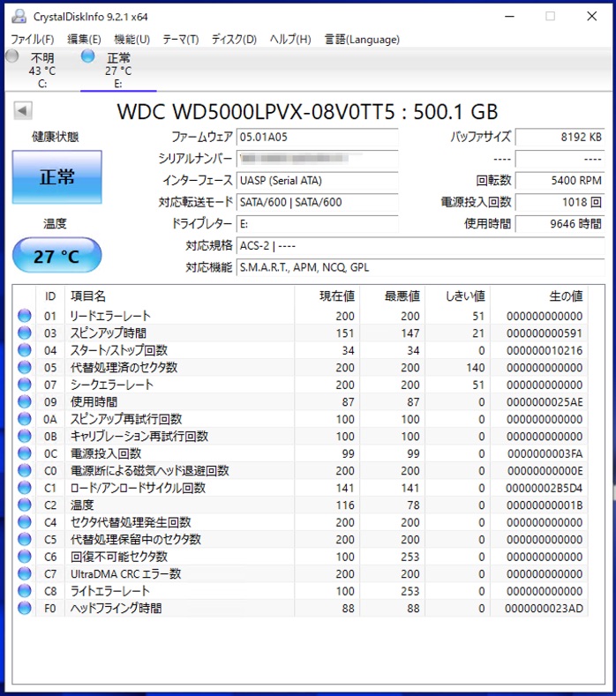Click features field S.M.A.R.T., APM, NCQ, GPL
Viewport: 616px width, 696px height.
point(420,267)
